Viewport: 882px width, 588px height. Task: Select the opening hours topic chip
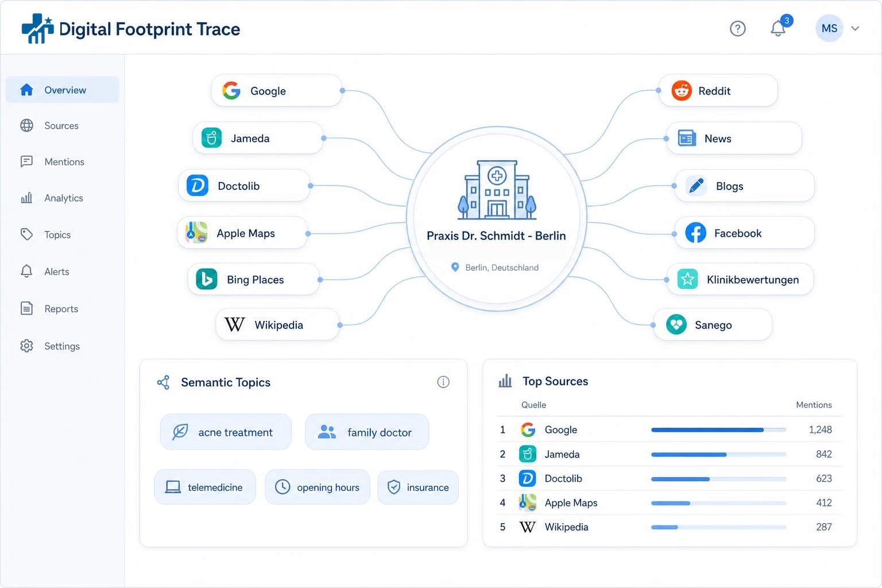click(318, 488)
